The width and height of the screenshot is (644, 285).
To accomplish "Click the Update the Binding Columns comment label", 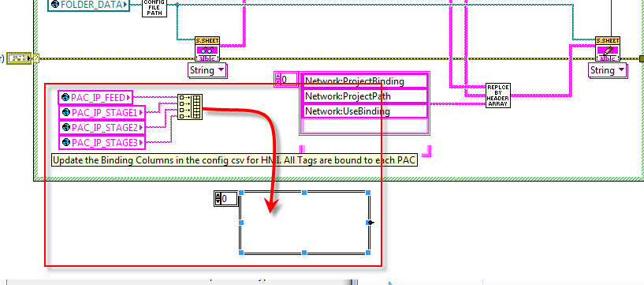I will pos(235,160).
